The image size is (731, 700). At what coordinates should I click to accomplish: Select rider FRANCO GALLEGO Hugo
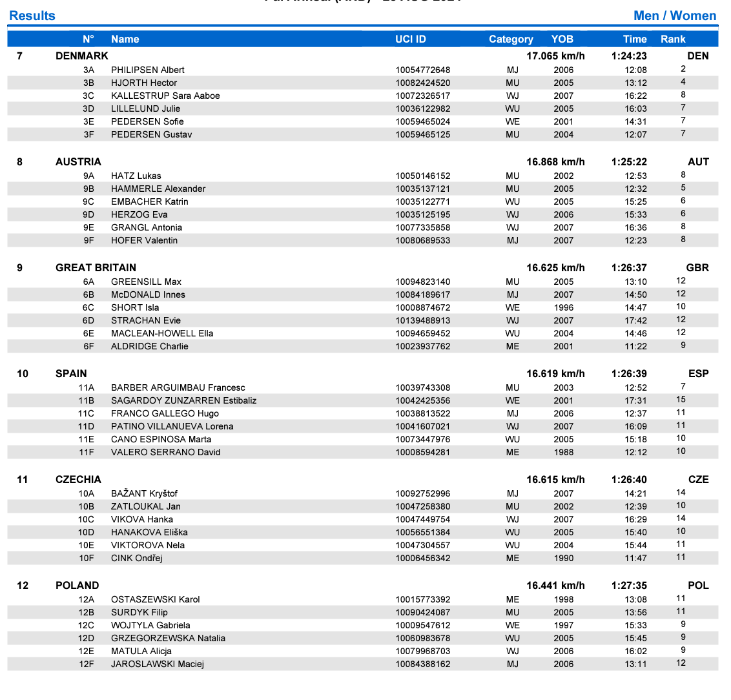coord(165,413)
